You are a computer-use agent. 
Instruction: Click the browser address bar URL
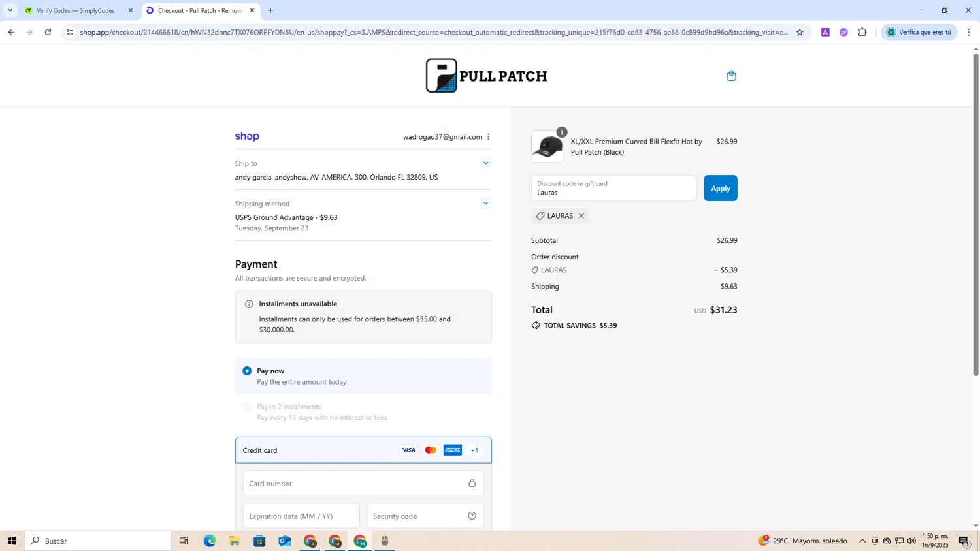pyautogui.click(x=434, y=32)
